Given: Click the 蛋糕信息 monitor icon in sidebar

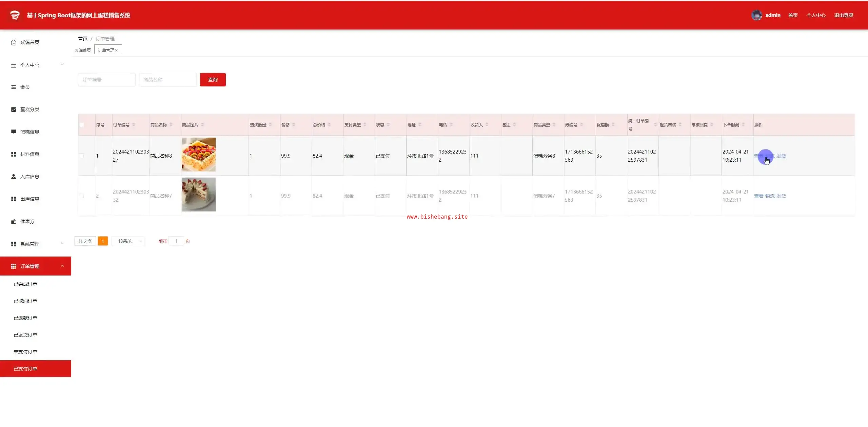Looking at the screenshot, I should pyautogui.click(x=14, y=132).
